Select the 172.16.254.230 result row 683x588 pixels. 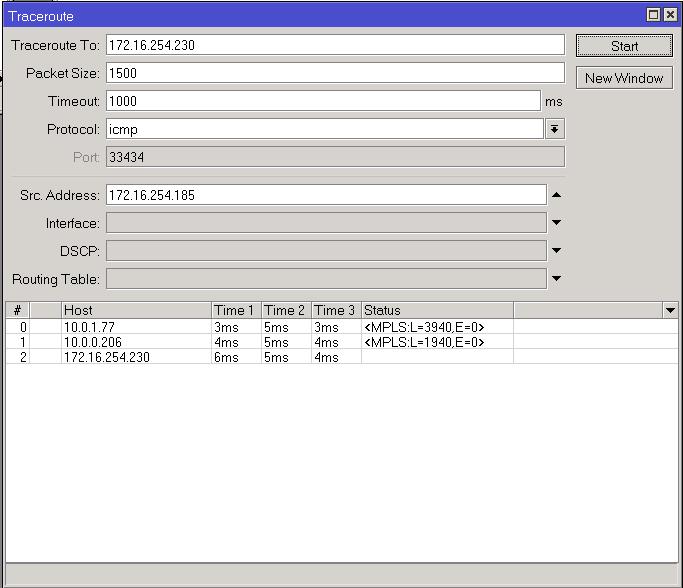tap(342, 357)
